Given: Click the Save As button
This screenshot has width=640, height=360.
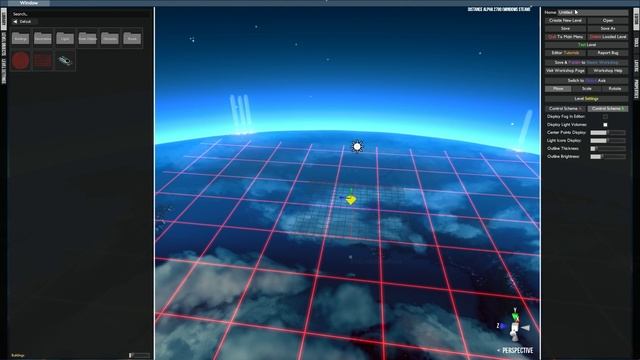Looking at the screenshot, I should [x=608, y=28].
